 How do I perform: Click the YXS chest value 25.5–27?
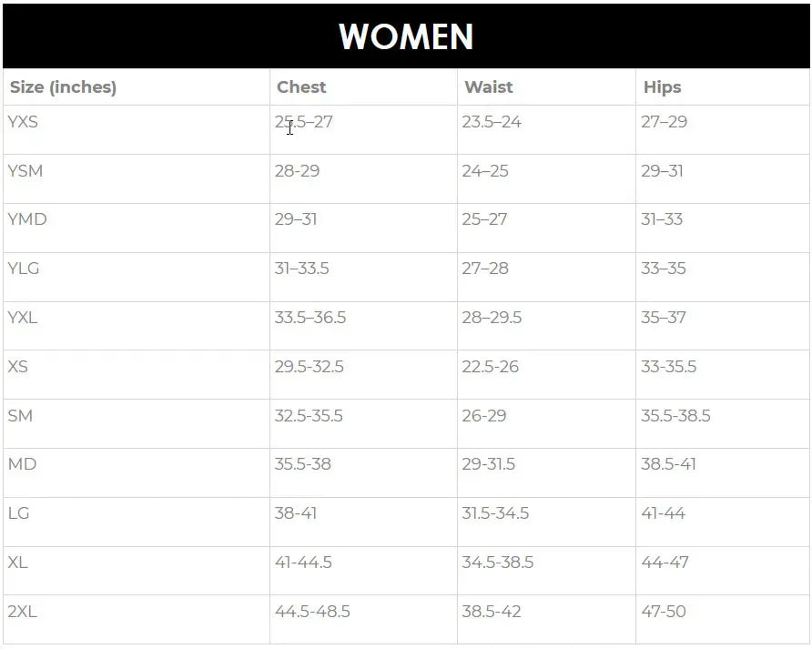[304, 122]
